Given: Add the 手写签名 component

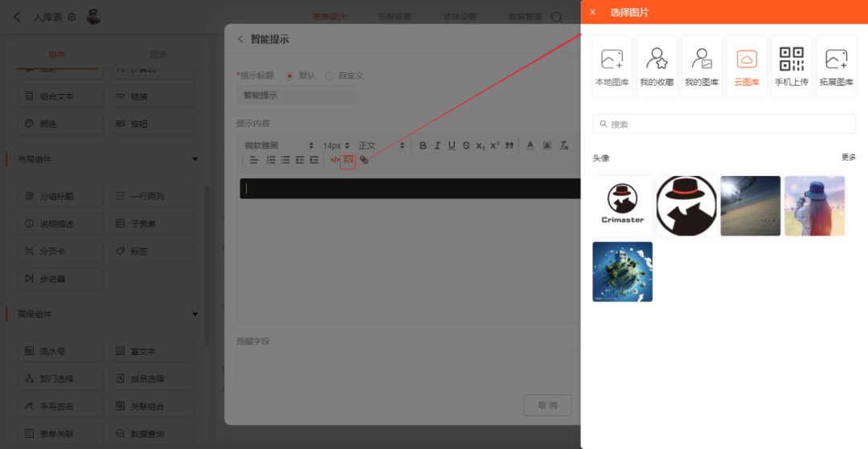Looking at the screenshot, I should click(61, 406).
